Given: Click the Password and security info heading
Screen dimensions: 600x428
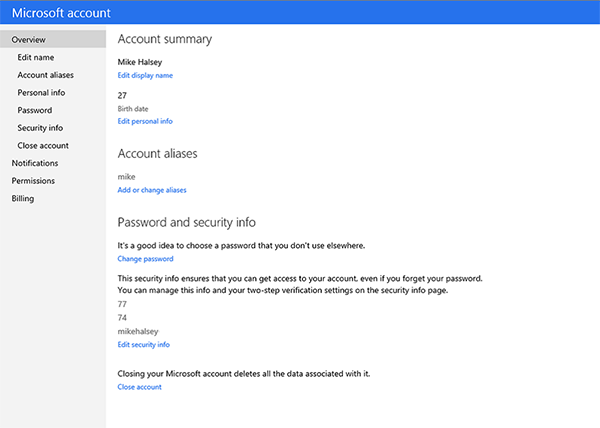Looking at the screenshot, I should (193, 221).
